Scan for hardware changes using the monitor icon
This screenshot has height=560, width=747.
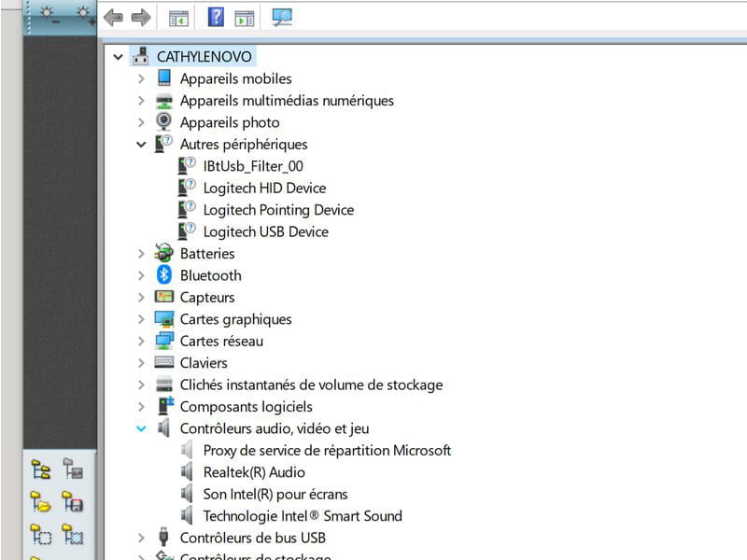coord(282,18)
